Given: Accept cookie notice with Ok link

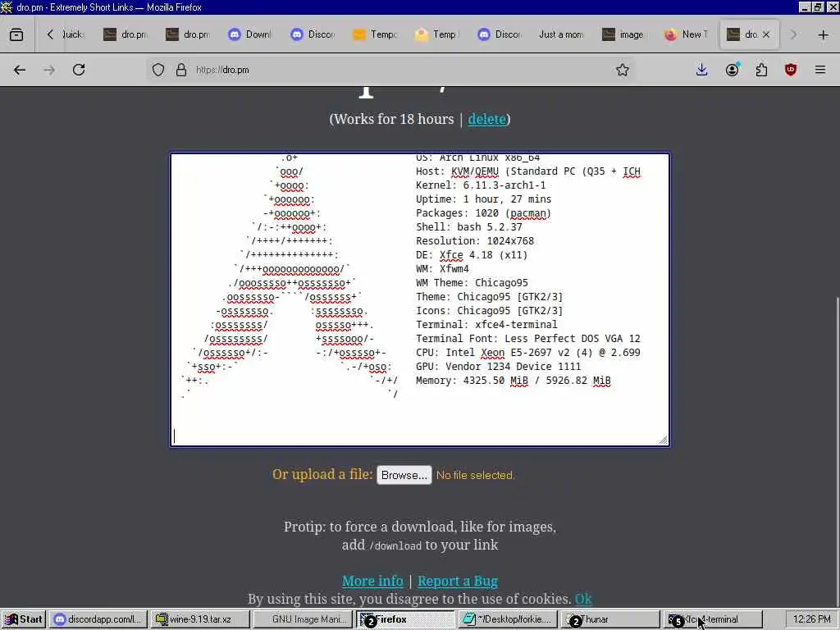Looking at the screenshot, I should (x=583, y=599).
